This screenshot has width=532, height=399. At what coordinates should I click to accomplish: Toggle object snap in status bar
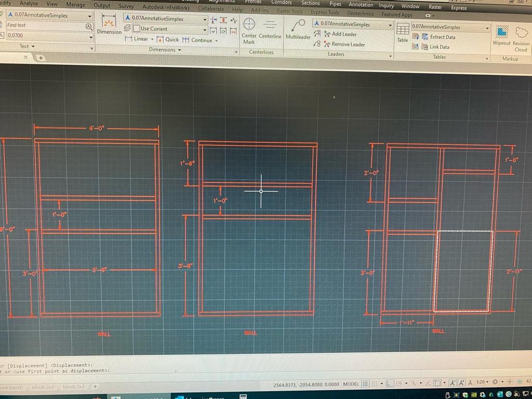click(437, 383)
